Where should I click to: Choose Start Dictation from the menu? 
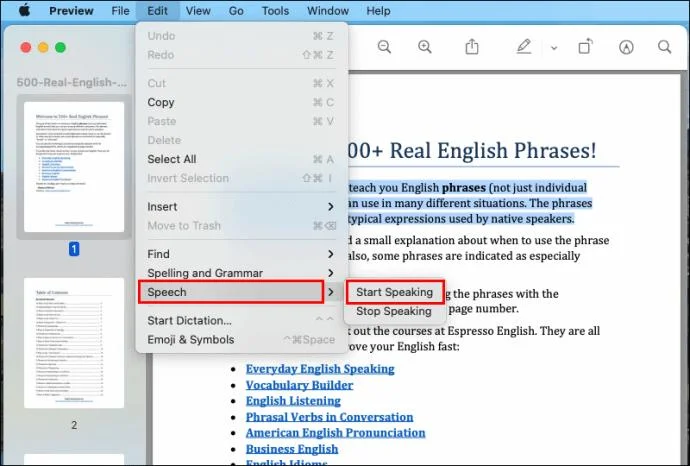pyautogui.click(x=241, y=320)
